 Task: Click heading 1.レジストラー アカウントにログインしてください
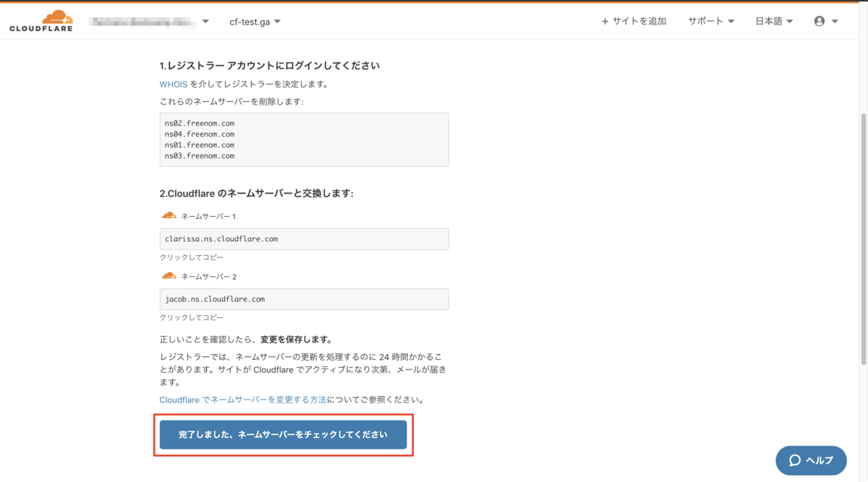(270, 66)
